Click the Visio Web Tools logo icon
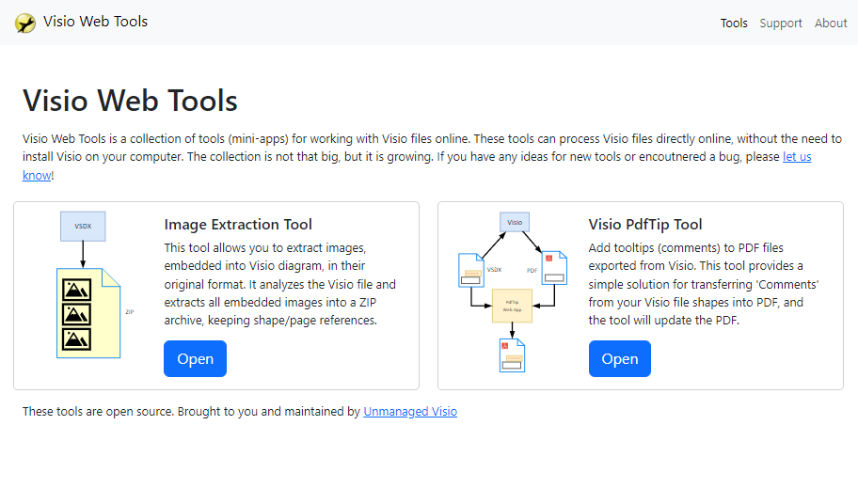This screenshot has width=858, height=504. pos(25,23)
